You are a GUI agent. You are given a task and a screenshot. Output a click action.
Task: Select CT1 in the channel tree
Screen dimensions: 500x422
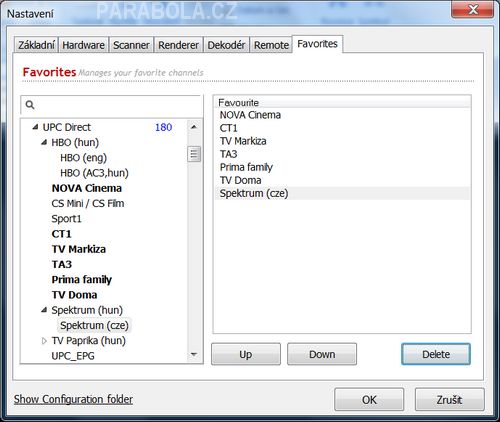click(x=61, y=234)
